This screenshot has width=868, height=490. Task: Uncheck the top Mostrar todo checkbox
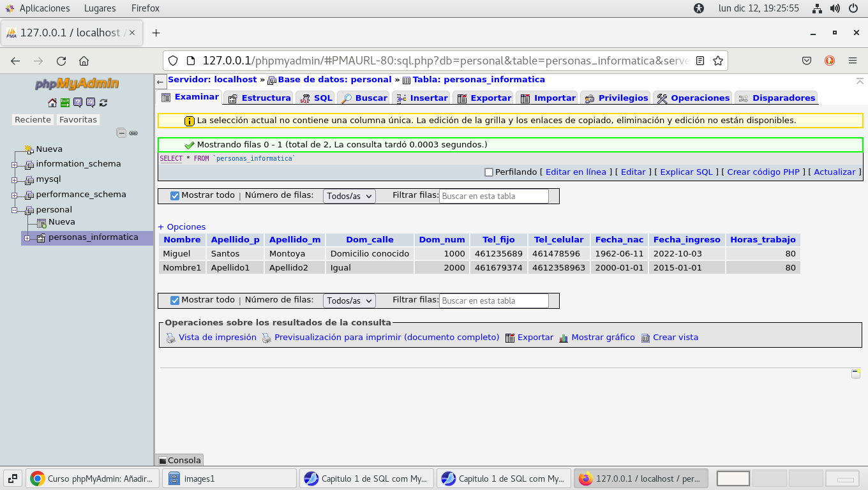click(x=175, y=196)
